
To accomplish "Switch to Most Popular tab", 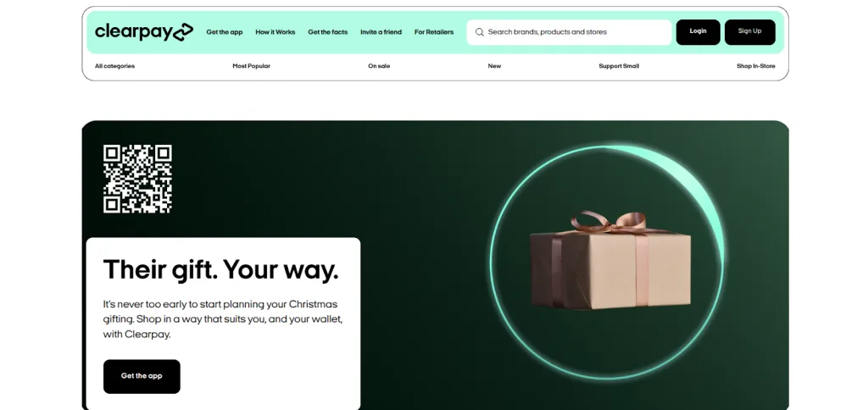I will 251,66.
